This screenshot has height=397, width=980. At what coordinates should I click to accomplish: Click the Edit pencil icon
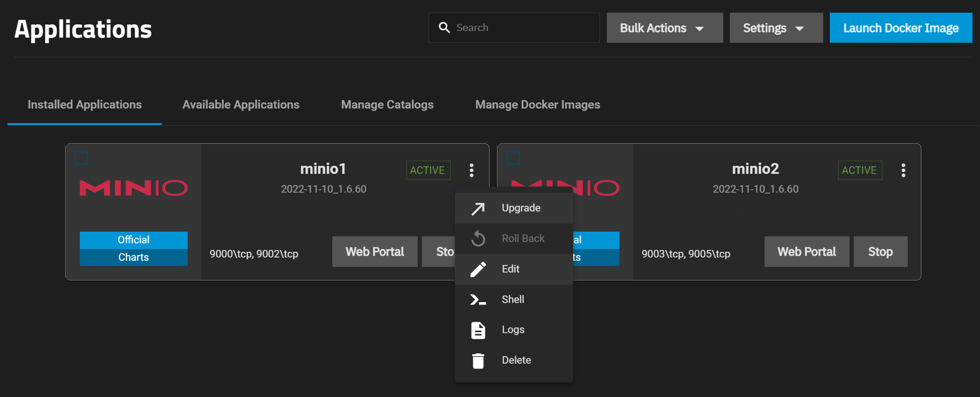pyautogui.click(x=478, y=269)
